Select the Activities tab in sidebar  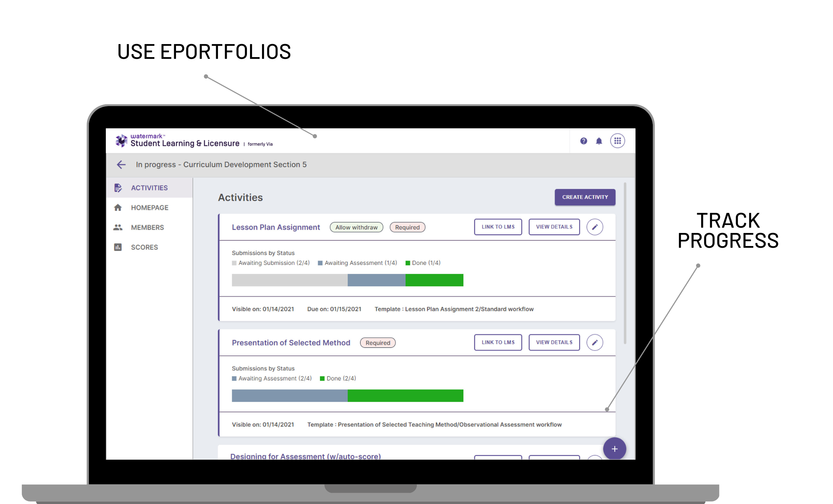coord(149,187)
